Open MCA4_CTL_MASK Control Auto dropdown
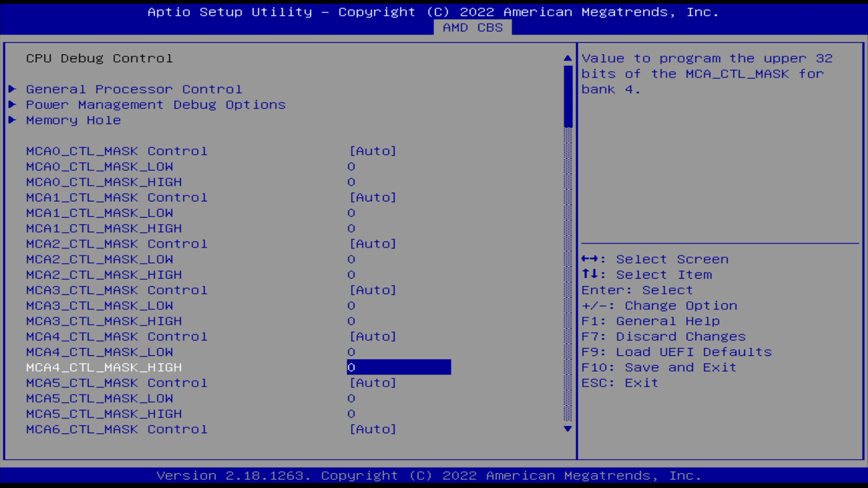The height and width of the screenshot is (488, 868). (373, 336)
